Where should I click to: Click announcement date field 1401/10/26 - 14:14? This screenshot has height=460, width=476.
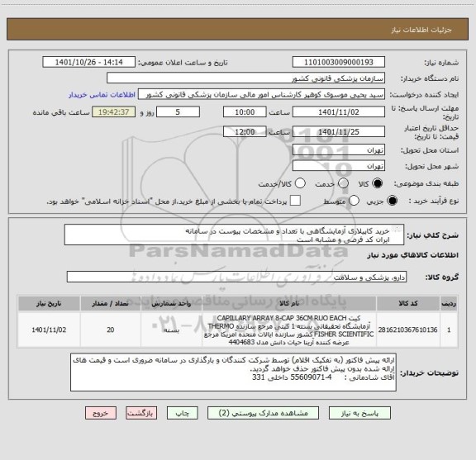coord(89,62)
